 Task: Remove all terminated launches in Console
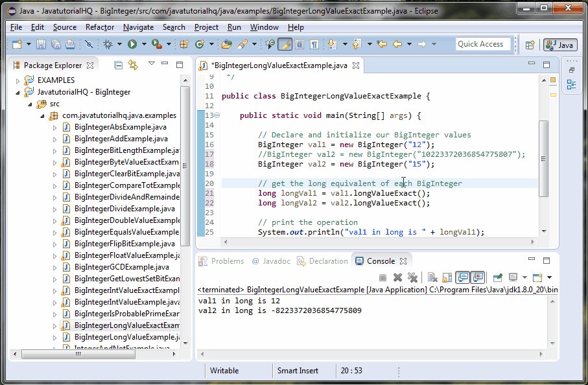pyautogui.click(x=412, y=277)
